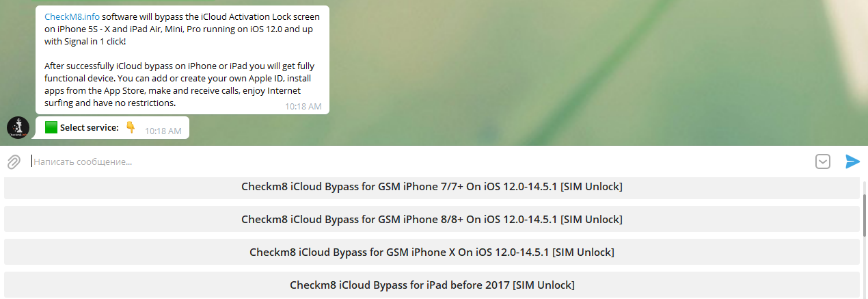Select the "Select service:" message bubble
This screenshot has width=868, height=299.
click(113, 127)
